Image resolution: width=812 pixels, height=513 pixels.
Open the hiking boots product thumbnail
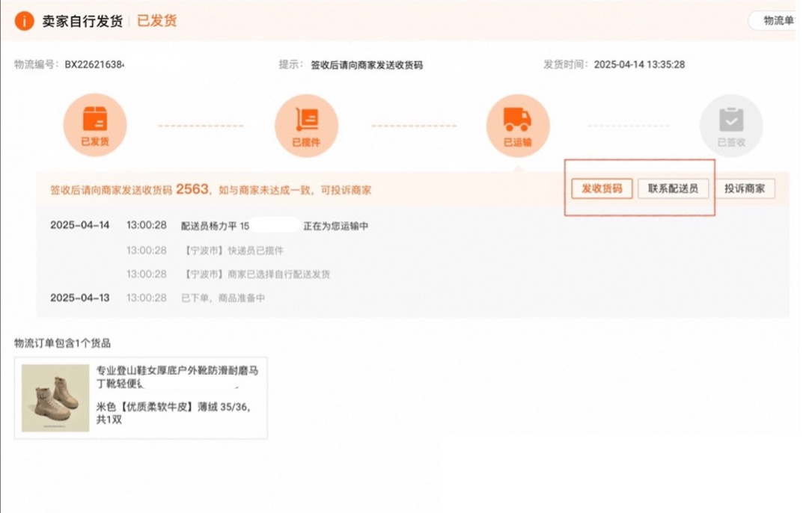point(56,398)
